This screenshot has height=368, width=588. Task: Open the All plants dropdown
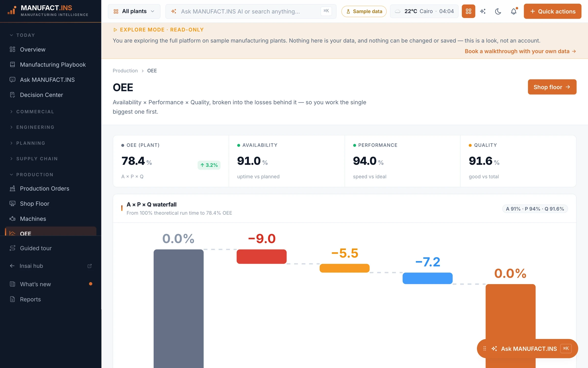134,11
